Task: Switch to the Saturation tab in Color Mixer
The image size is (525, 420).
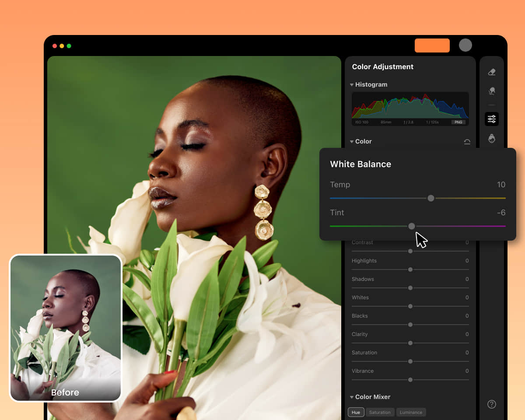Action: pyautogui.click(x=380, y=412)
